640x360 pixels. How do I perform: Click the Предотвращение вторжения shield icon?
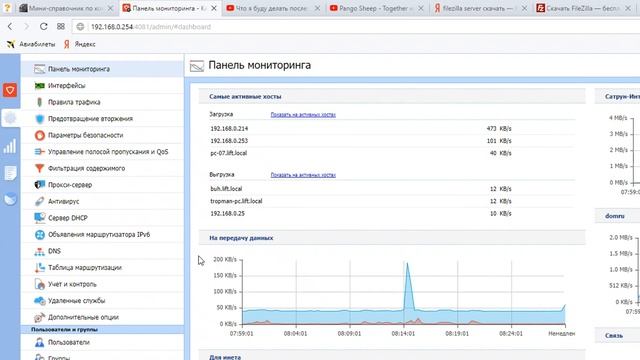(x=40, y=119)
